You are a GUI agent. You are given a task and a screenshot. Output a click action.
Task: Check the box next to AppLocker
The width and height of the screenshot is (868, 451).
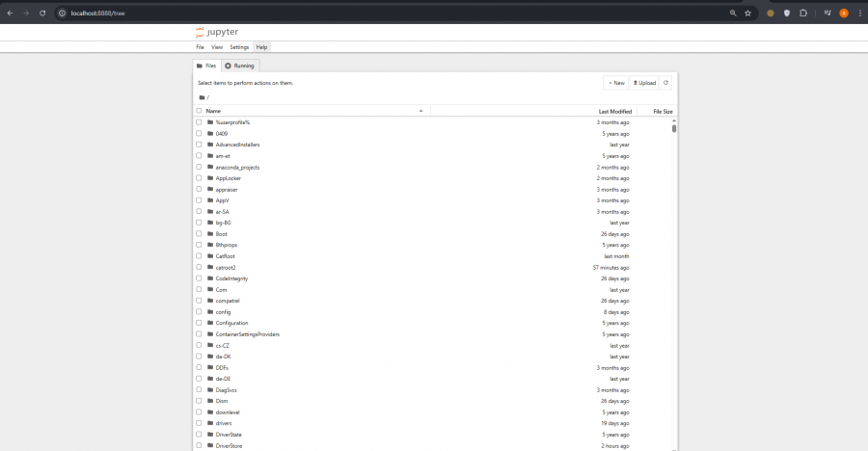[200, 178]
